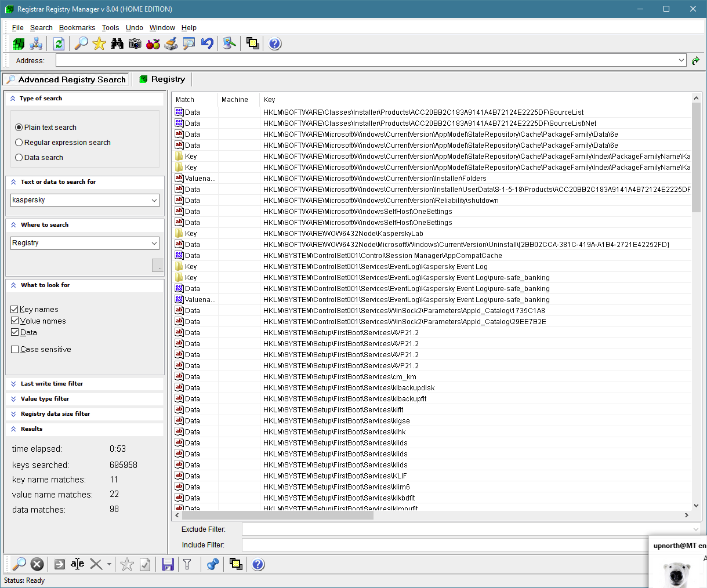The width and height of the screenshot is (707, 588).
Task: Click the binoculars search icon in top toolbar
Action: (x=117, y=43)
